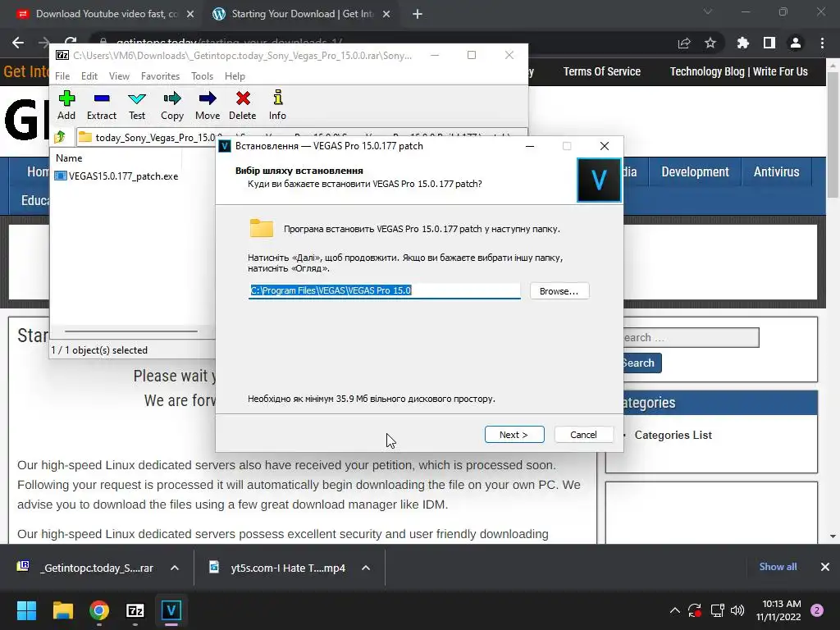This screenshot has height=630, width=840.
Task: Open VEGAS installer taskbar icon
Action: point(171,610)
